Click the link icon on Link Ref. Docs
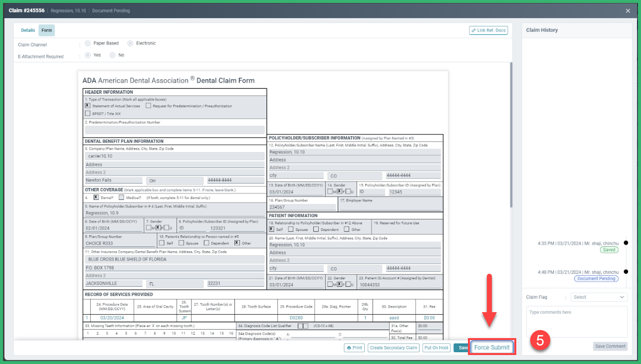641x364 pixels. [x=473, y=30]
